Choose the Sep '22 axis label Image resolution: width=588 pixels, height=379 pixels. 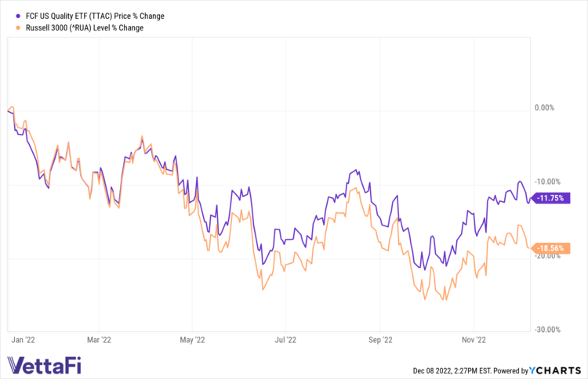(x=379, y=340)
